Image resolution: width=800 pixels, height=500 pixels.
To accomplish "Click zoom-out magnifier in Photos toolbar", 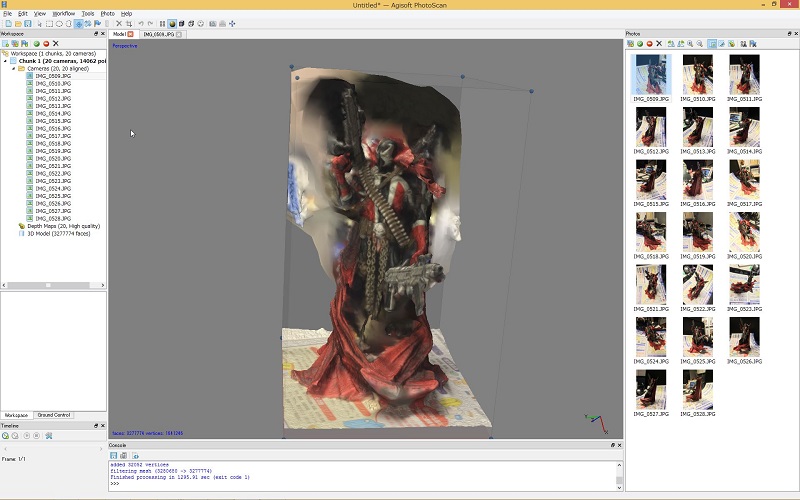I will 700,44.
